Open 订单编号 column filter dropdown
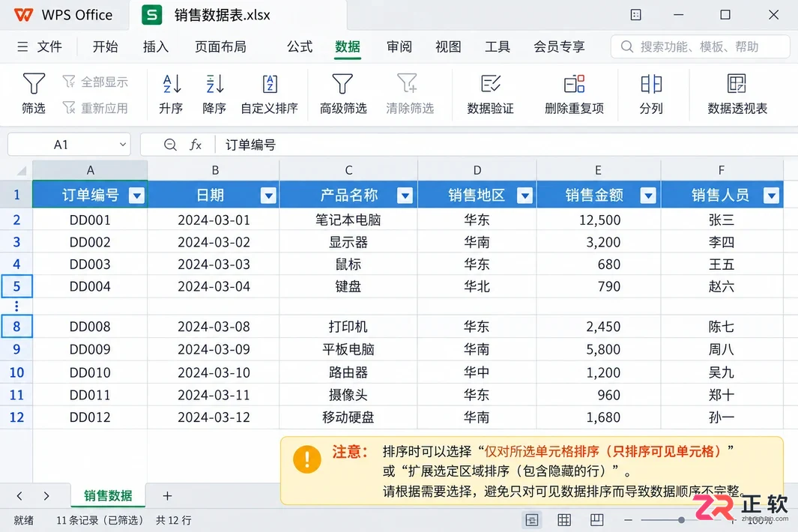Viewport: 798px width, 532px height. (x=136, y=195)
